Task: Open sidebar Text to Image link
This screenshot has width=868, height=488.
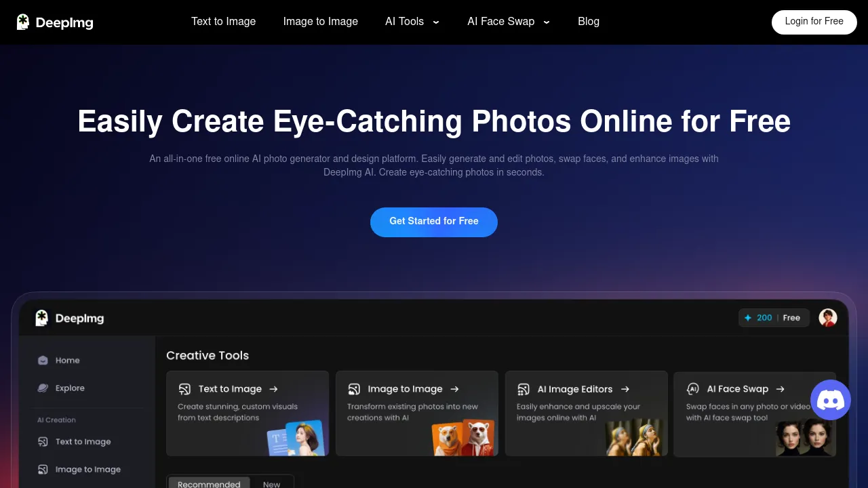Action: [83, 442]
